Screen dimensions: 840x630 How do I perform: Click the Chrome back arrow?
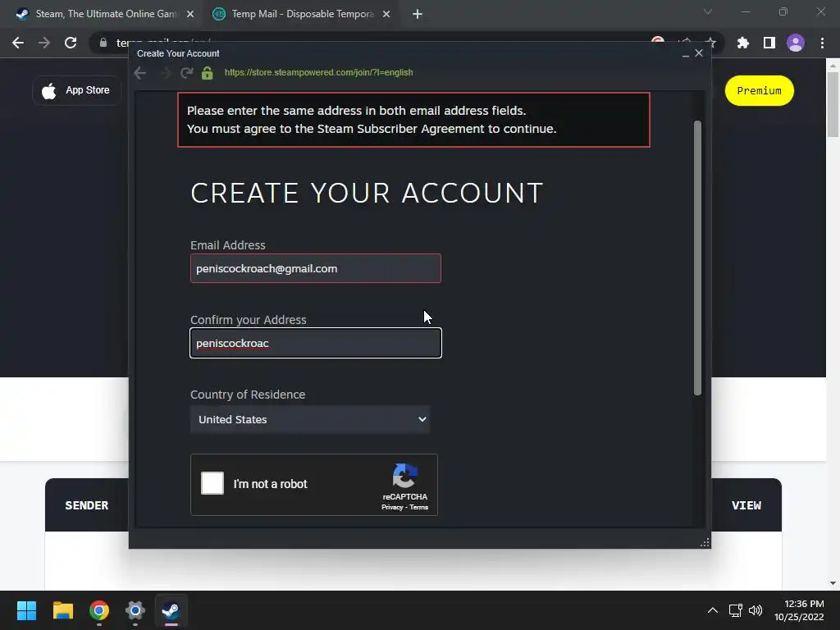18,43
